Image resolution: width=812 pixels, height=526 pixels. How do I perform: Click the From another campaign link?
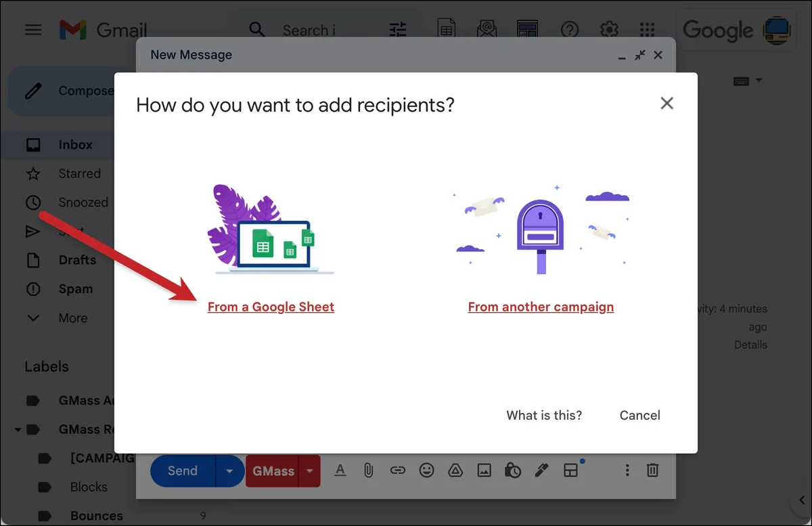pyautogui.click(x=541, y=307)
